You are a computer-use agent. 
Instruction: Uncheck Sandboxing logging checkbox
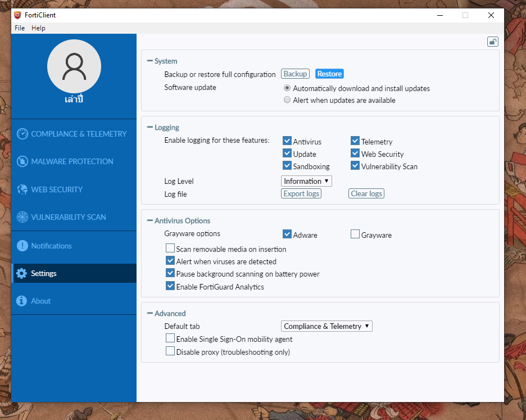tap(287, 165)
